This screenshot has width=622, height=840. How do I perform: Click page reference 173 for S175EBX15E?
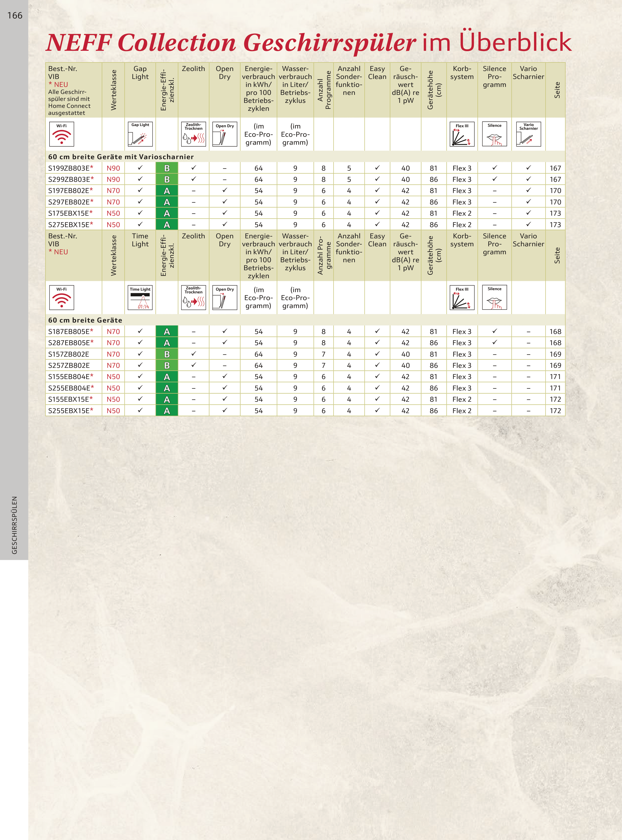click(555, 213)
